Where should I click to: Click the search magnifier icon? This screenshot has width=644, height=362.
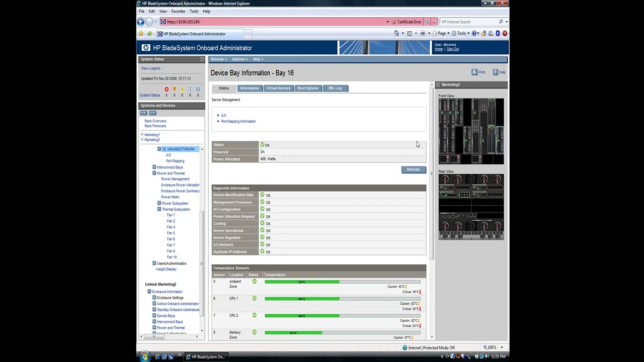tap(501, 22)
